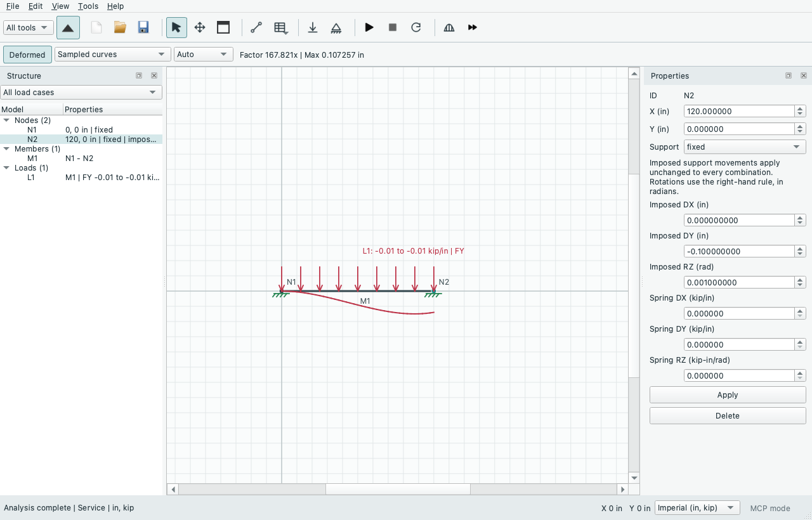
Task: Toggle the Deformed view button
Action: [x=27, y=55]
